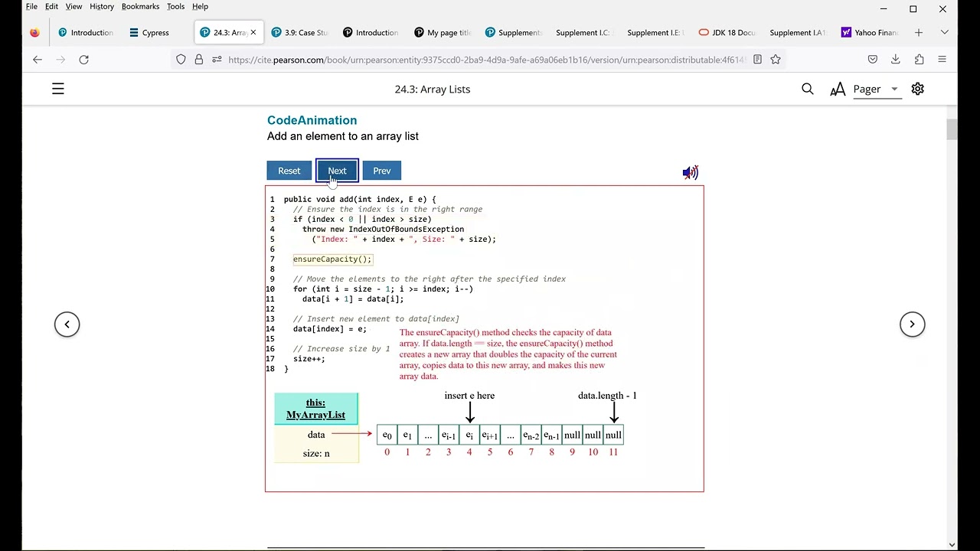
Task: Click the Save to Pocket icon
Action: click(873, 60)
